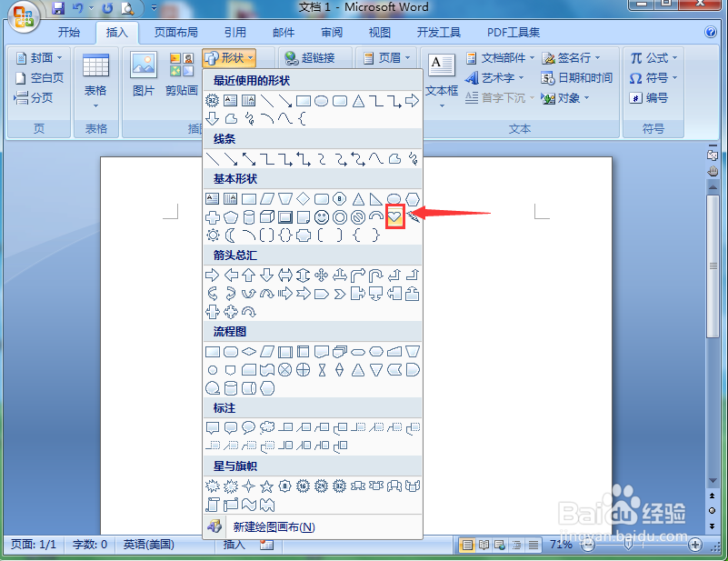This screenshot has height=561, width=728.
Task: Switch to Outline view in status bar
Action: 517,545
